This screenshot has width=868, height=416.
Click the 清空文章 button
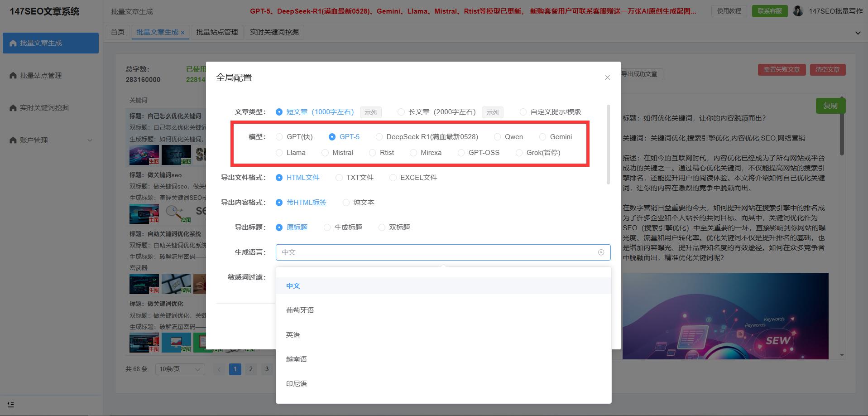click(827, 69)
